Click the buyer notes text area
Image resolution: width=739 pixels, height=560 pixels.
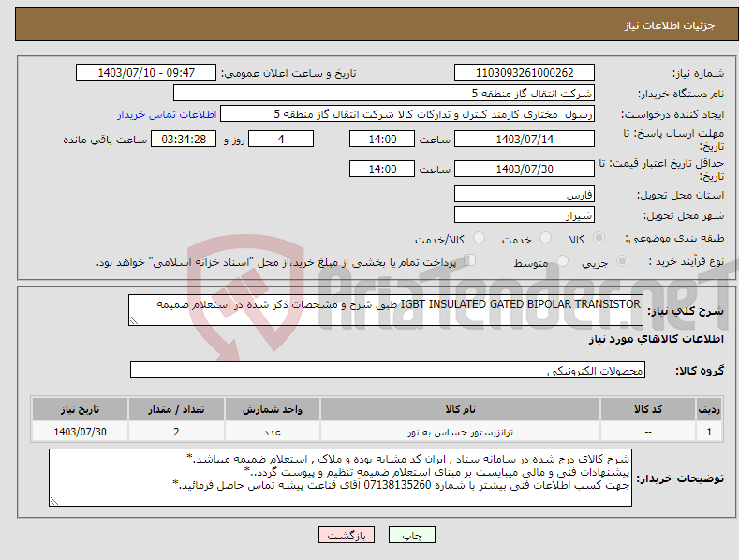[x=340, y=478]
